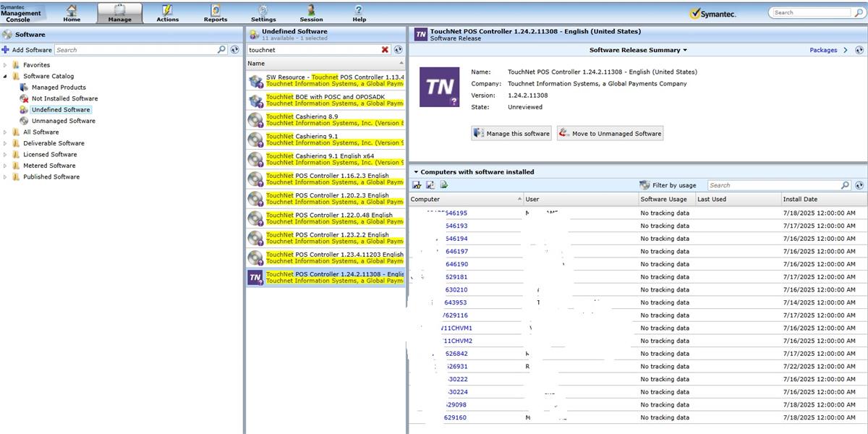Click the chevron arrow next to Packages
Screen dimensions: 868x434
pyautogui.click(x=846, y=50)
